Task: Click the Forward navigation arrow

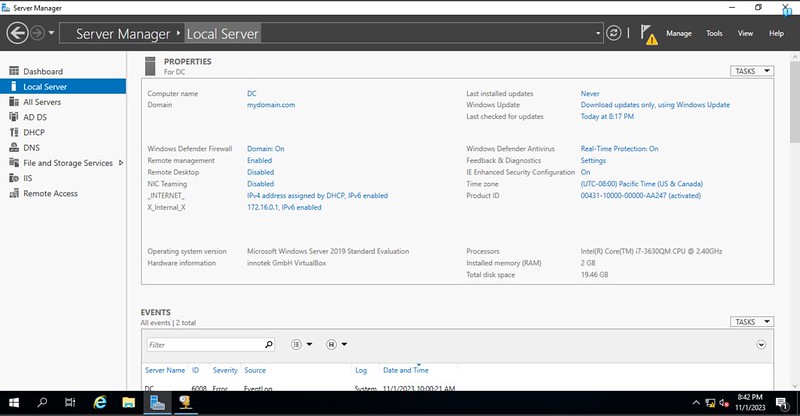Action: tap(37, 34)
